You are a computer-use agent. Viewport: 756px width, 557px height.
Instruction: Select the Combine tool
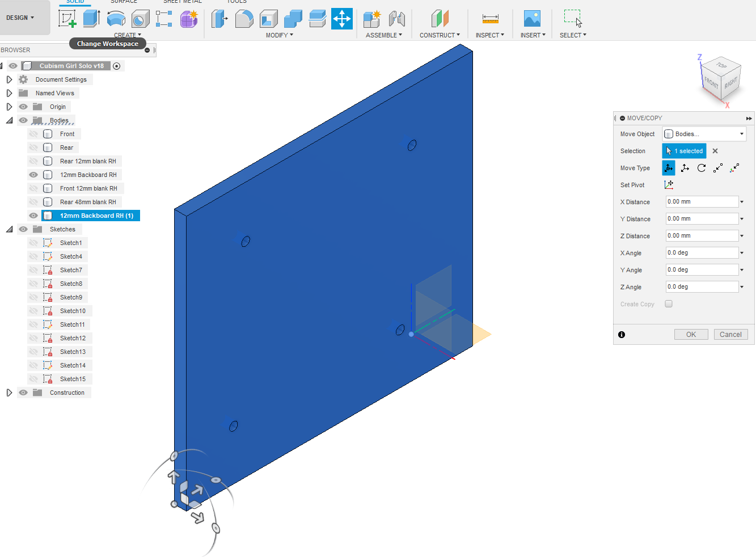293,19
